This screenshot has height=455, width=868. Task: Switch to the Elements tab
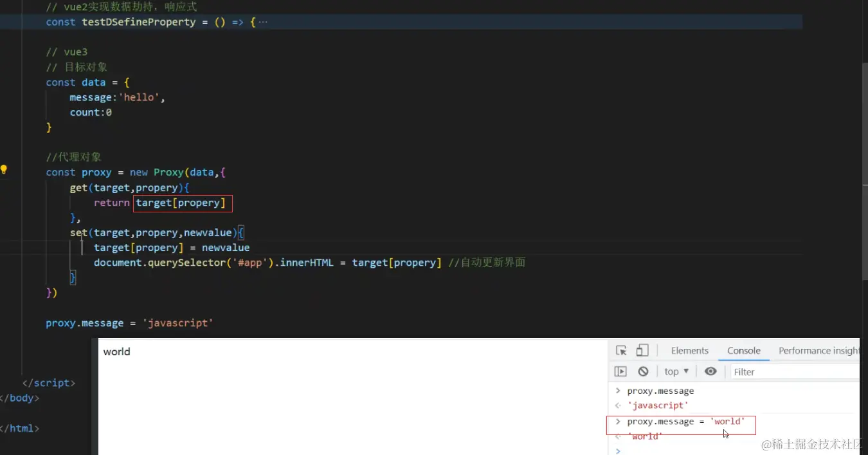click(689, 351)
